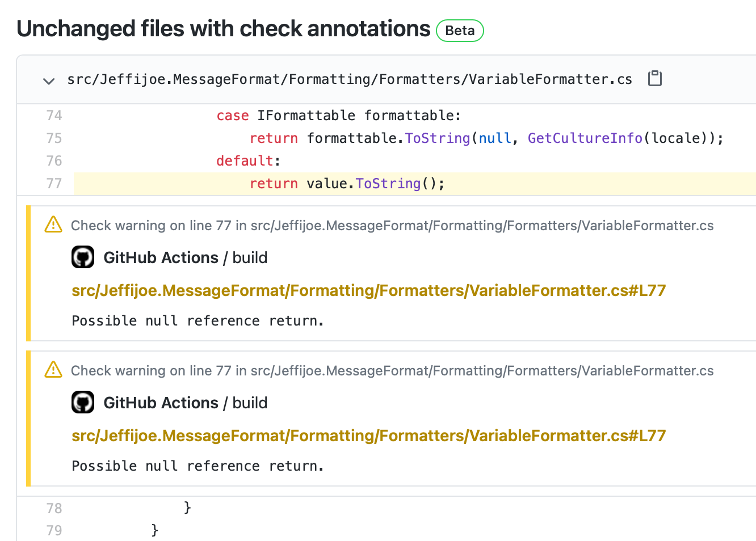Select line number 75
Screen dimensions: 756x541
[54, 138]
